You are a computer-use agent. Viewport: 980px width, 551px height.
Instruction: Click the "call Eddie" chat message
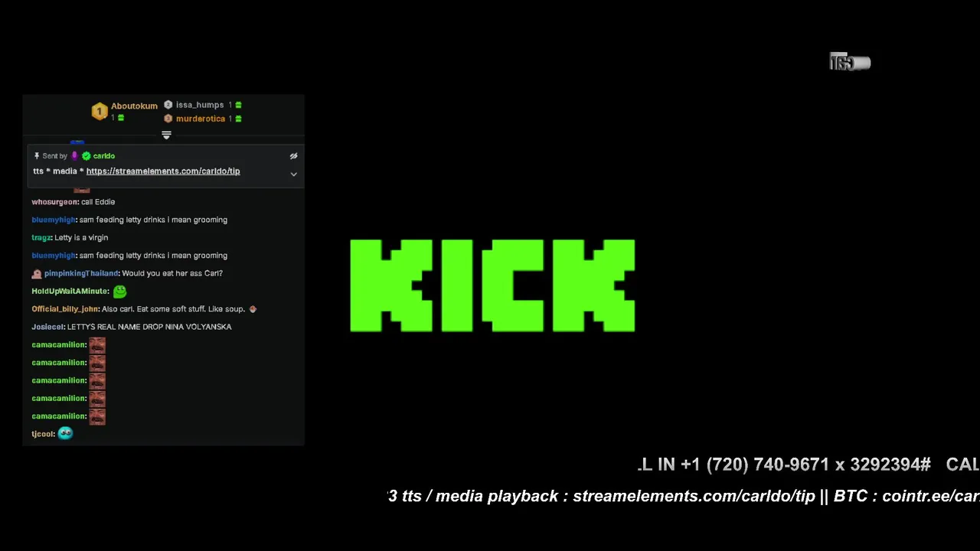(x=98, y=202)
